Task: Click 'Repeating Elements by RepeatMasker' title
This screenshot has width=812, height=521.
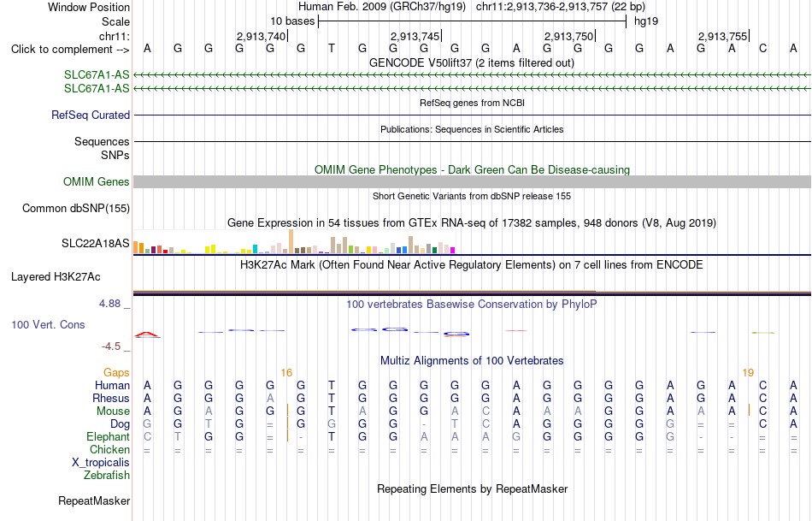Action: coord(472,488)
